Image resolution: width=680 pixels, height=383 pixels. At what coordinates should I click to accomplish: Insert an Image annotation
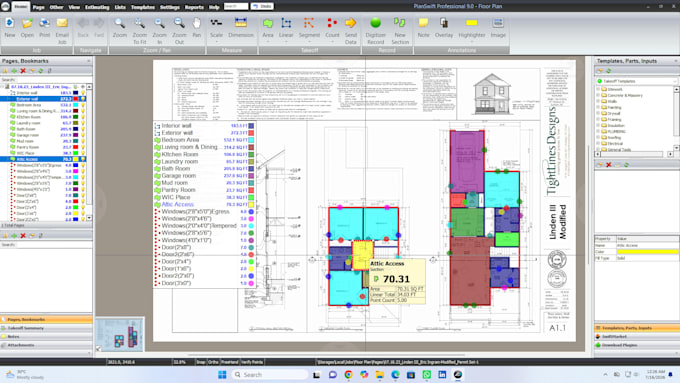click(x=498, y=28)
